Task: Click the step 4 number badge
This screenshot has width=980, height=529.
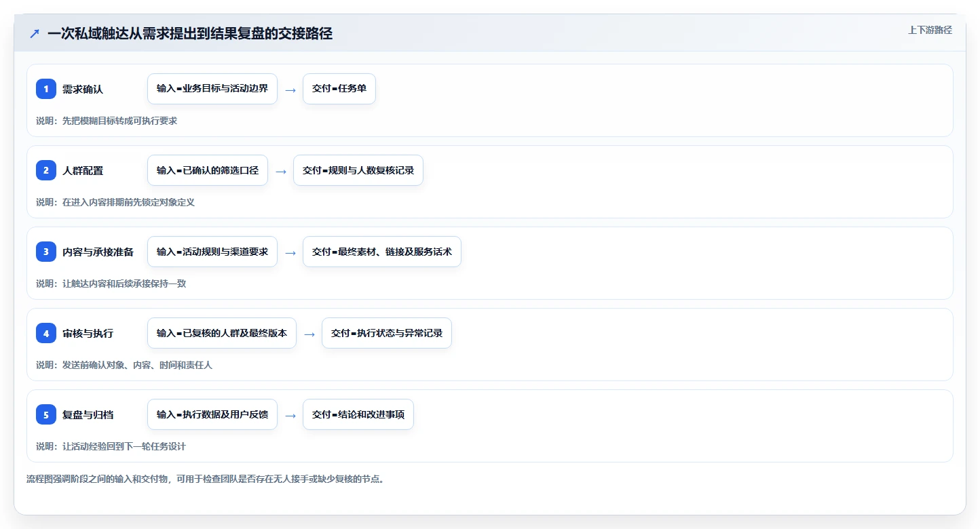Action: coord(46,333)
